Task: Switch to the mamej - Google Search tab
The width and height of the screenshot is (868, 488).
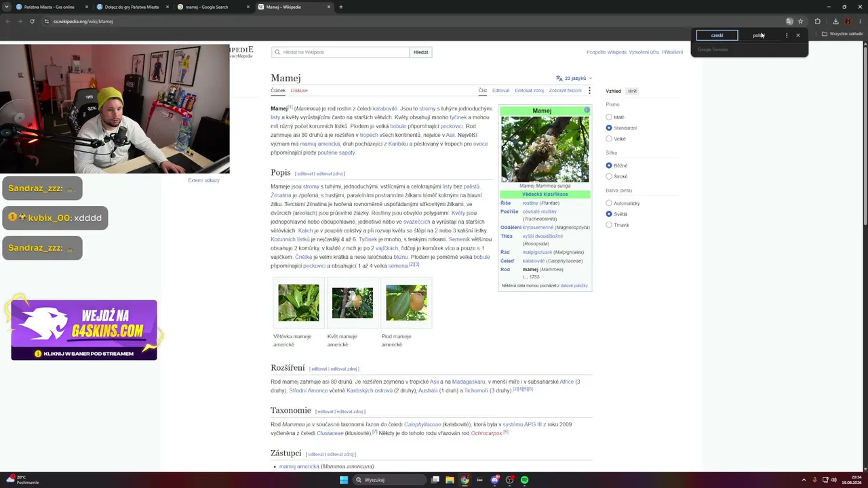Action: [x=214, y=7]
